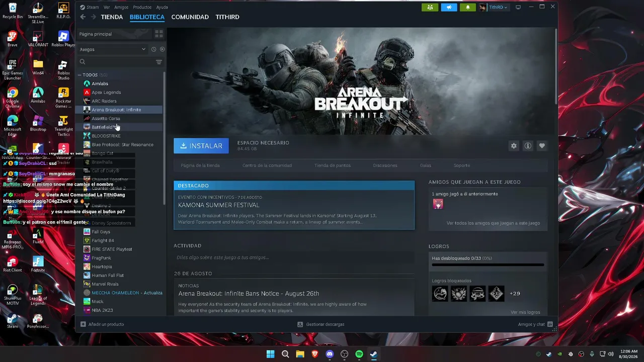
Task: Open Spotify from the taskbar
Action: click(359, 354)
